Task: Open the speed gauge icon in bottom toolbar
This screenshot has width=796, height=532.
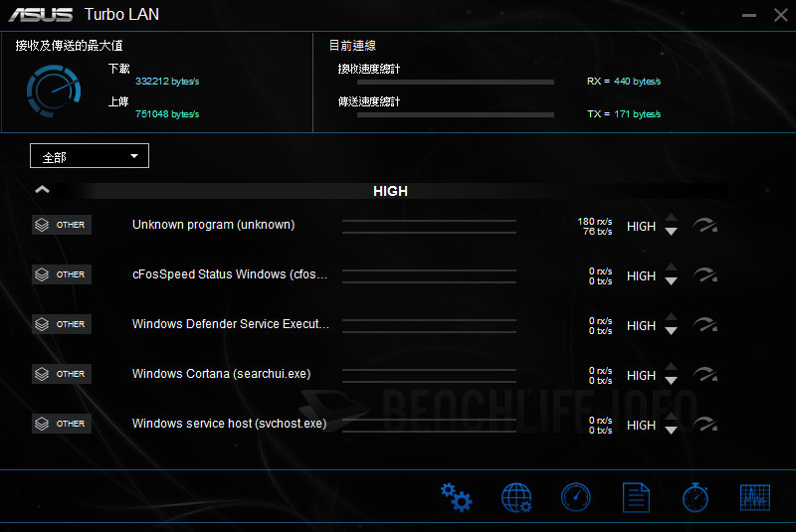Action: pyautogui.click(x=576, y=497)
